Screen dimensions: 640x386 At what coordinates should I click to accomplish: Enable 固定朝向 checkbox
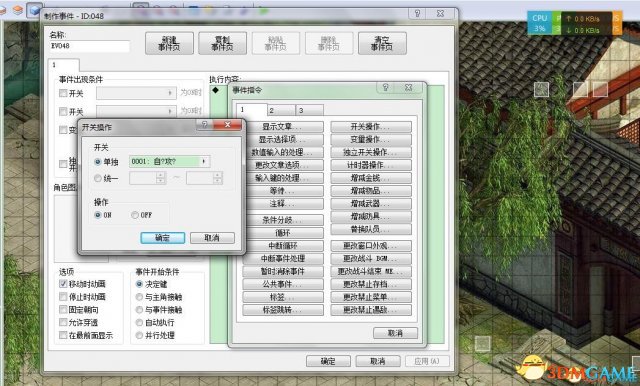[63, 309]
